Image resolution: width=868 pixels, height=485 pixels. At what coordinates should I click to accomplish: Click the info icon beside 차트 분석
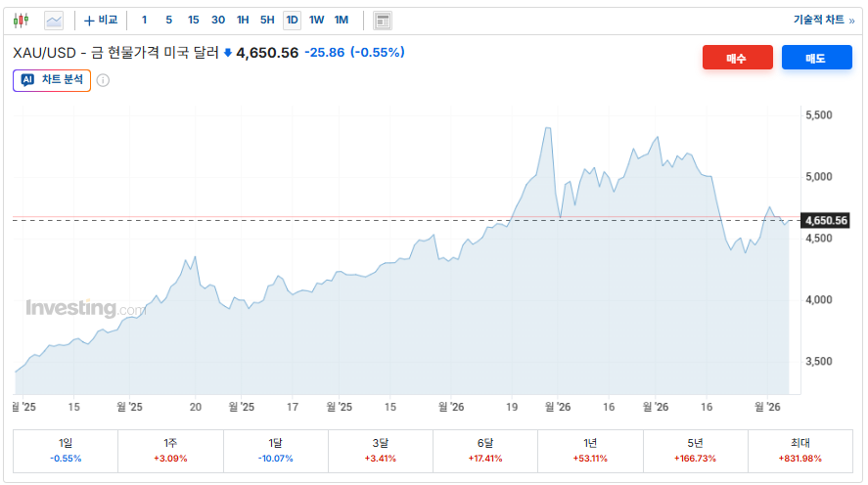(103, 80)
